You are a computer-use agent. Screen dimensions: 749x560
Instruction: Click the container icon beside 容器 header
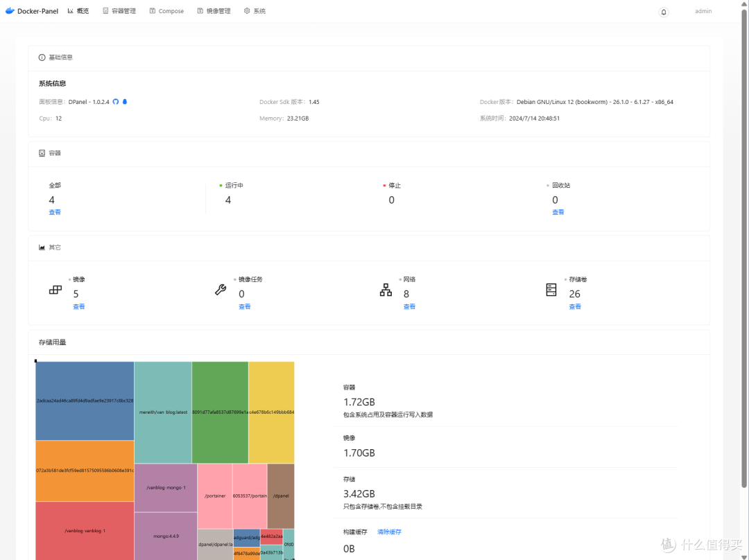(42, 152)
